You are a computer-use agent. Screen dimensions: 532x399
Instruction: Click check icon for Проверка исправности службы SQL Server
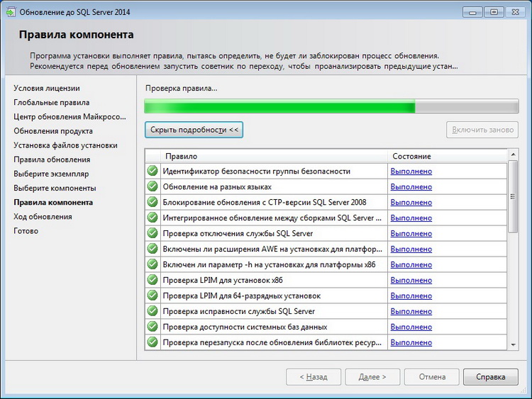(153, 311)
